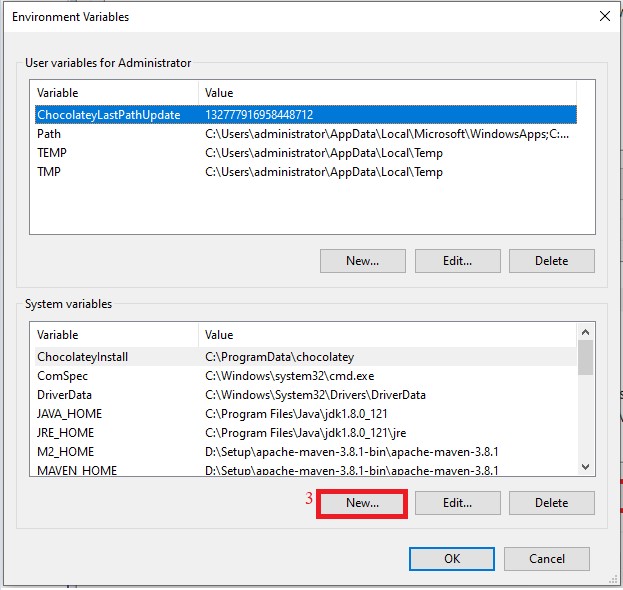Image resolution: width=623 pixels, height=590 pixels.
Task: Select the MAVEN_HOME system variable
Action: tap(306, 470)
